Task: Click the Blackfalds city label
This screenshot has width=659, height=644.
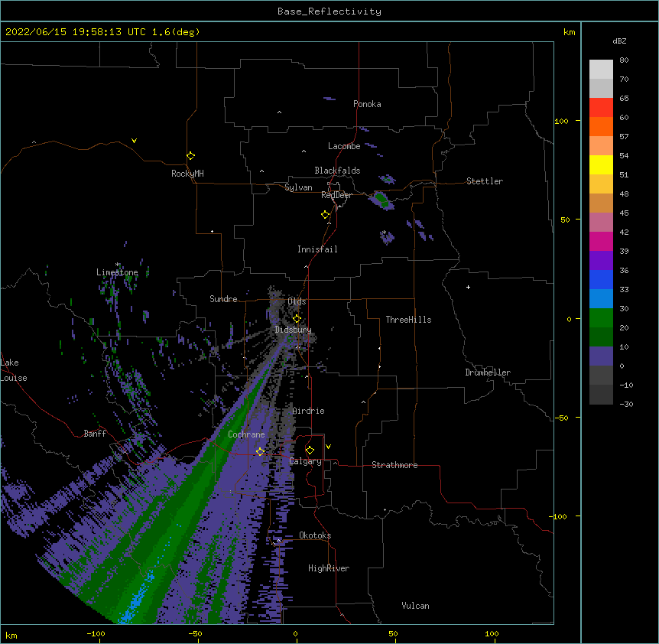Action: coord(337,171)
